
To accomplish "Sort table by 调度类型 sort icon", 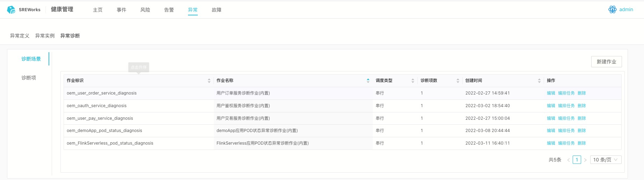I will [413, 81].
